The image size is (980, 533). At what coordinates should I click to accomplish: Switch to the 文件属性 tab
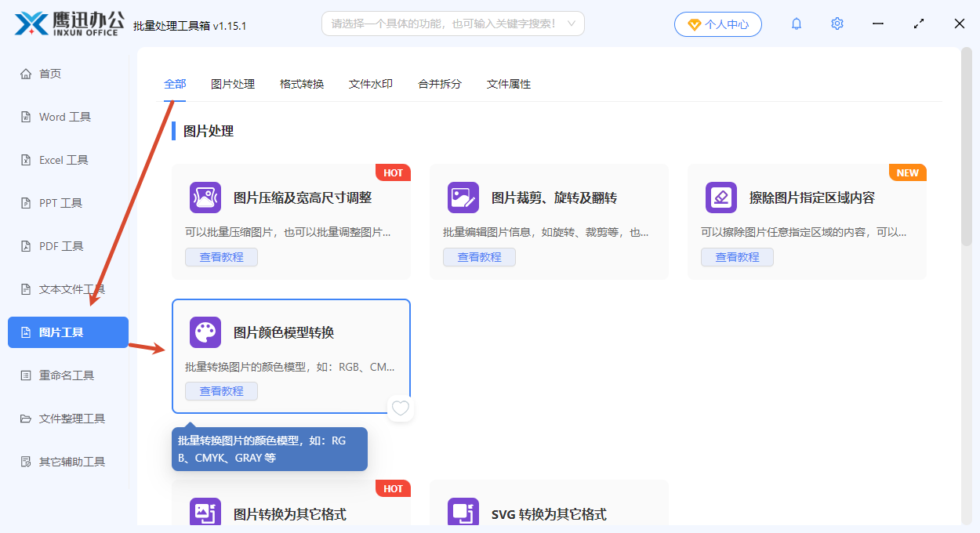click(x=509, y=84)
